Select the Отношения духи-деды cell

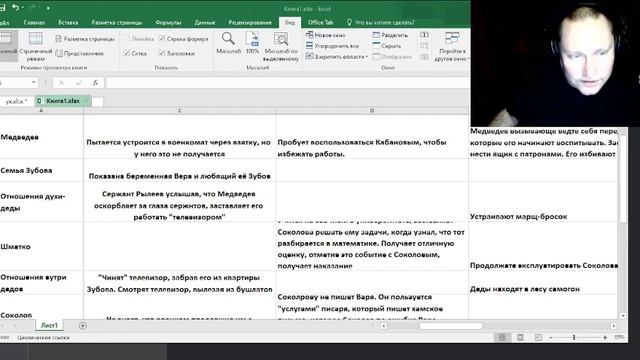click(x=41, y=202)
